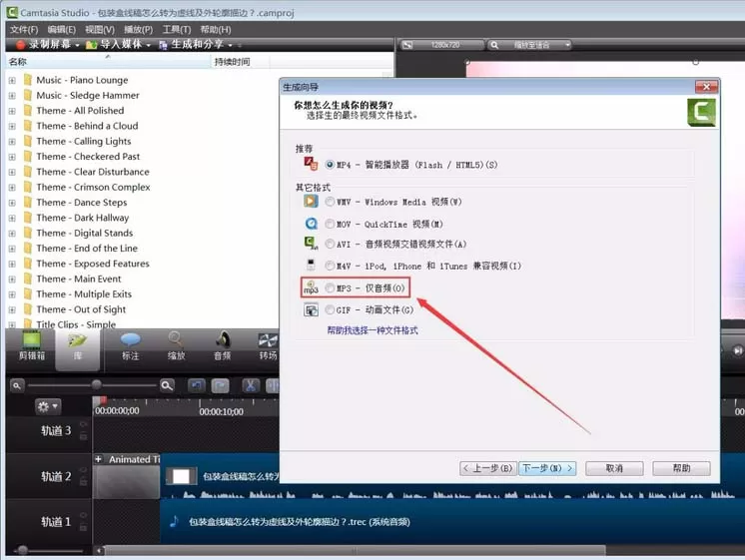745x560 pixels.
Task: Click the 持续时间 column header
Action: pyautogui.click(x=240, y=62)
